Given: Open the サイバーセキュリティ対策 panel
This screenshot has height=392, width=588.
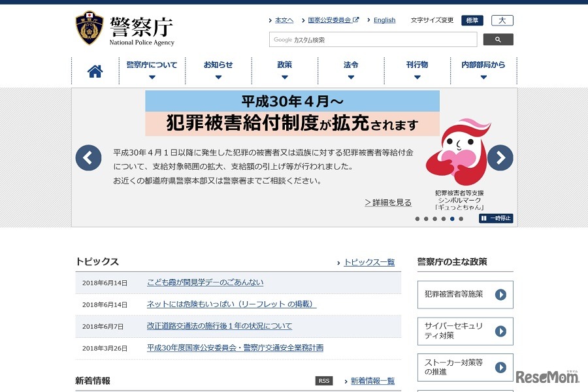Looking at the screenshot, I should 465,331.
